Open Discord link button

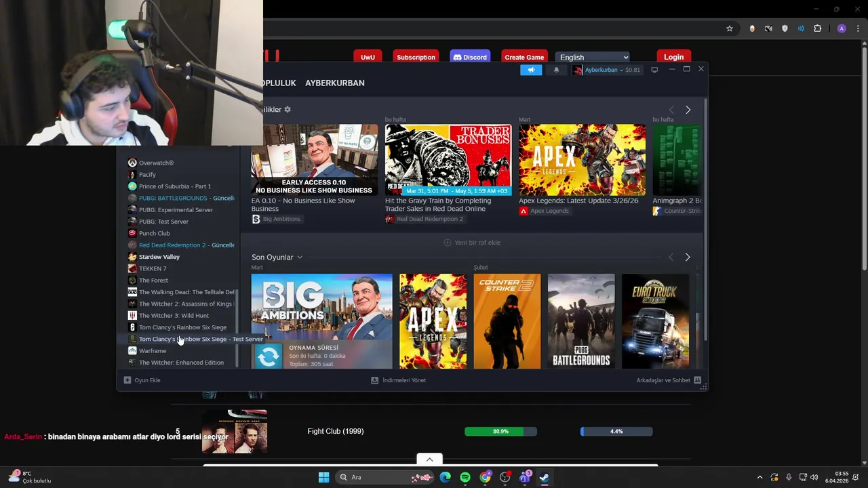pos(470,57)
